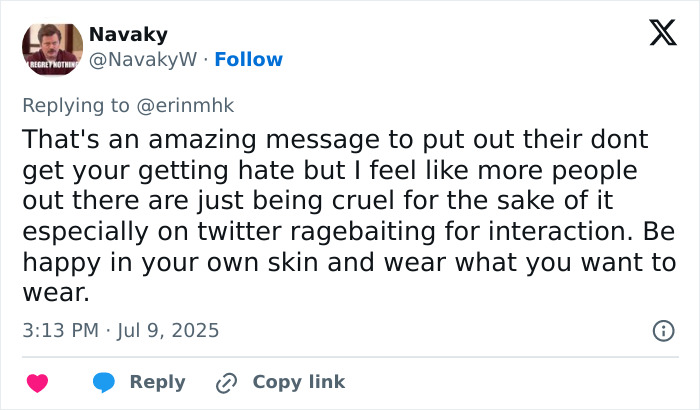
Task: Follow the NavakyW account
Action: pyautogui.click(x=249, y=60)
